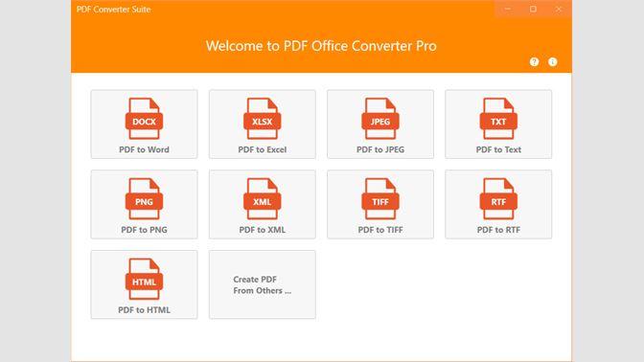The image size is (644, 362).
Task: Select the PDF to Text TXT tile
Action: coord(498,124)
